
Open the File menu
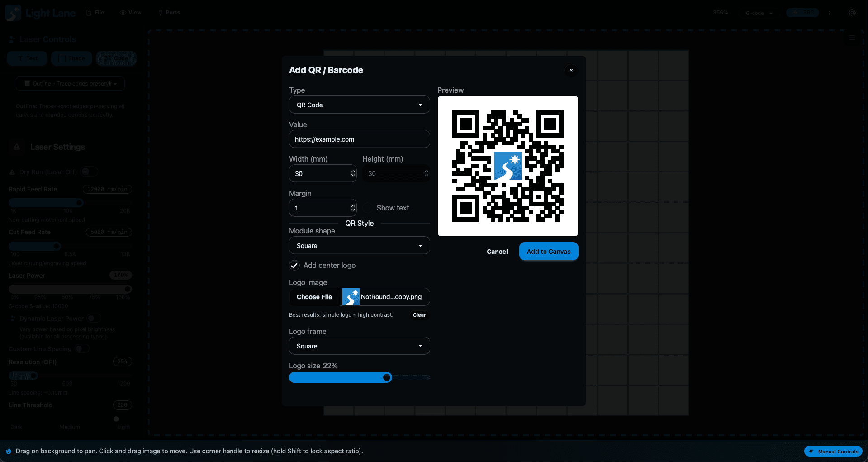pyautogui.click(x=95, y=13)
